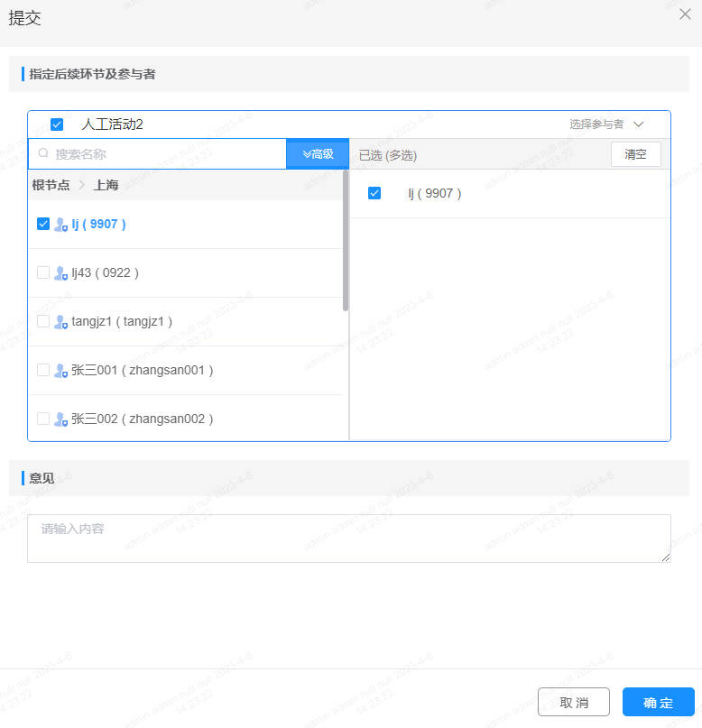The height and width of the screenshot is (728, 702).
Task: Click user icon beside 张三002
Action: click(60, 419)
